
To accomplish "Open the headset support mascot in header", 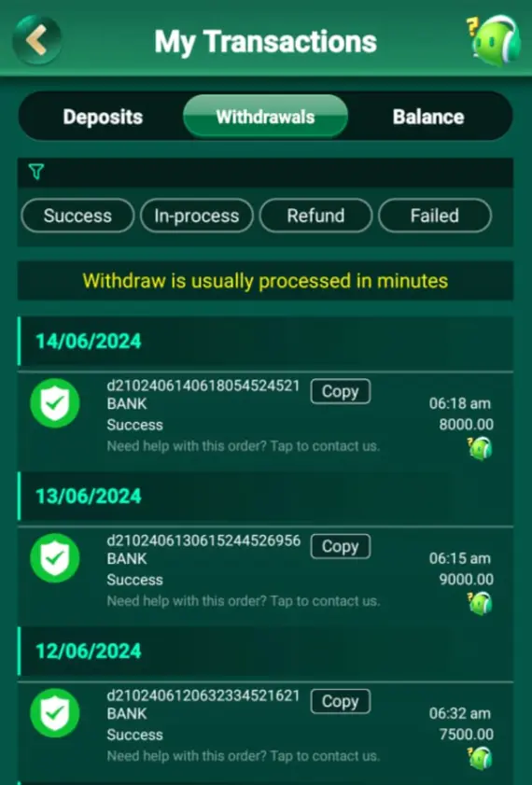I will [x=494, y=40].
